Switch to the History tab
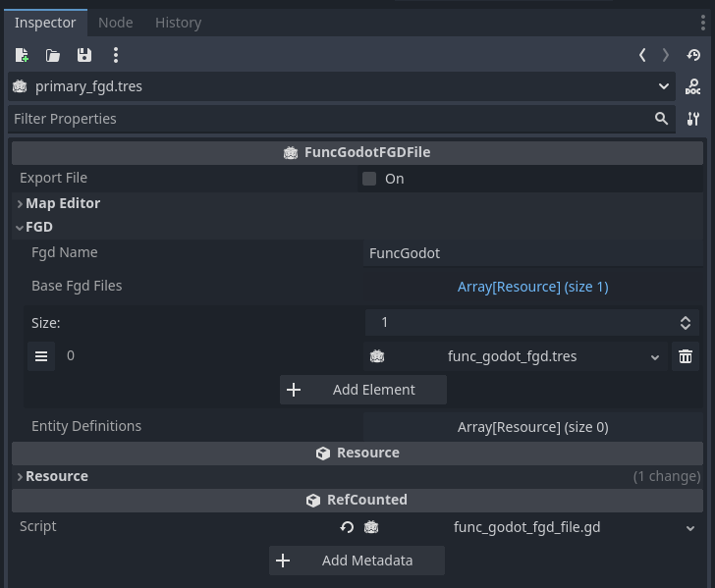 coord(178,23)
